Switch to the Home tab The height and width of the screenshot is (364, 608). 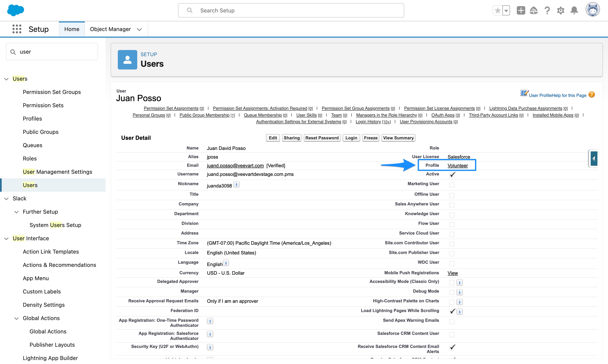pos(72,29)
